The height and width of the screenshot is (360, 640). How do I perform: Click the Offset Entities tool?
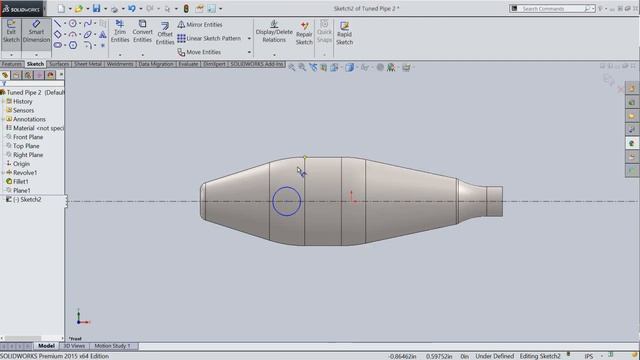pyautogui.click(x=165, y=33)
